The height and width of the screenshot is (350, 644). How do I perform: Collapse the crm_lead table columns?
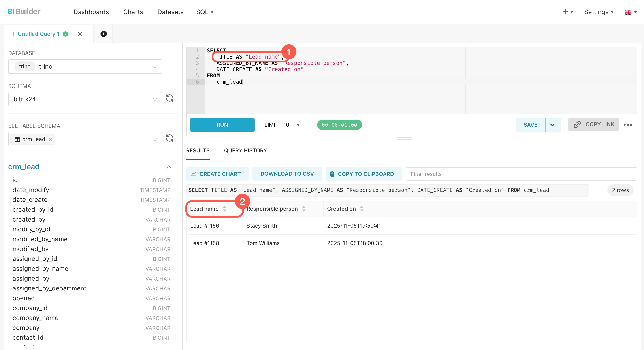click(169, 167)
